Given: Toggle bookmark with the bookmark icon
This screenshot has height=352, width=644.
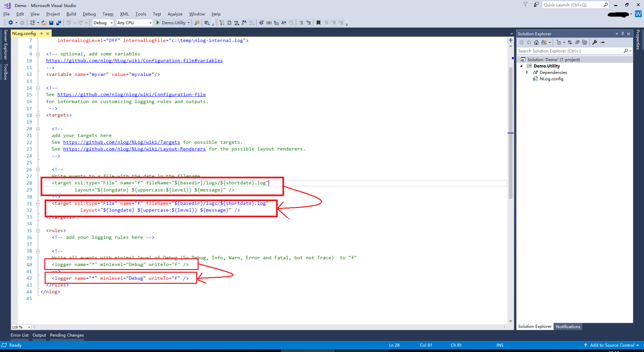Looking at the screenshot, I should pyautogui.click(x=318, y=23).
